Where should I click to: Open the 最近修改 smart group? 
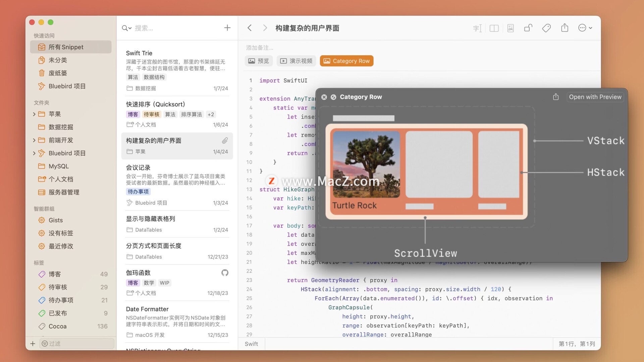click(x=71, y=246)
